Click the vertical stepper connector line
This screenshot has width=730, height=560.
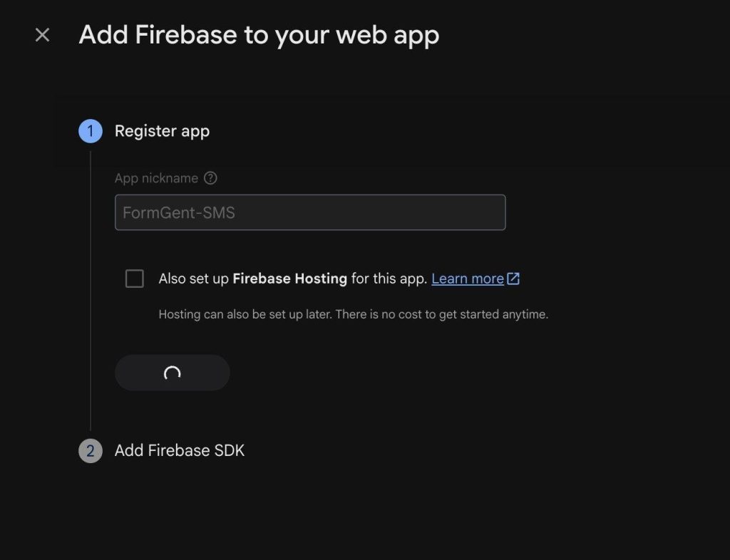[x=91, y=291]
